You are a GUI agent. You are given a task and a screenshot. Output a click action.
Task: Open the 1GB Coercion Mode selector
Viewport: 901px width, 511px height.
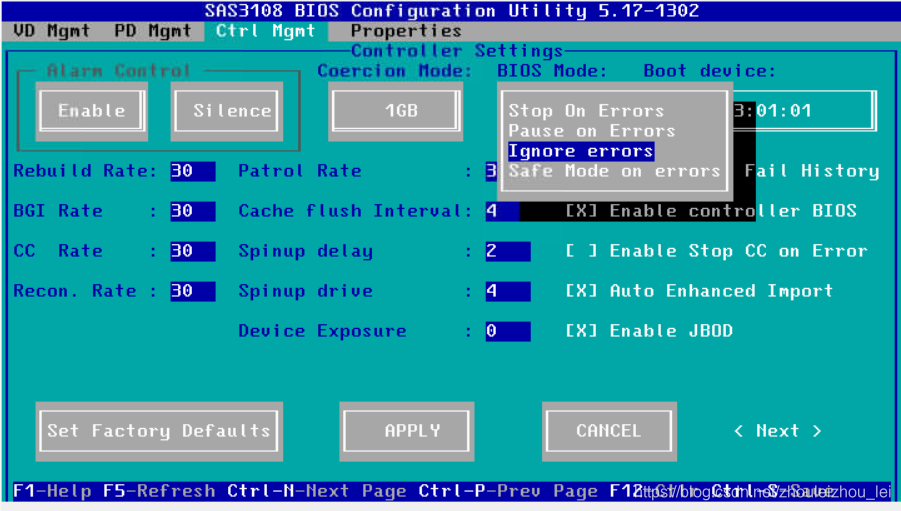395,110
